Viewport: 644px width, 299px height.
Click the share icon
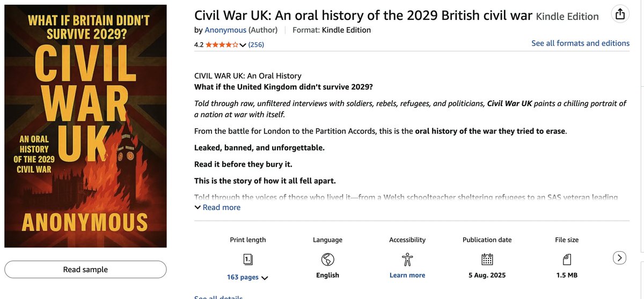coord(620,14)
